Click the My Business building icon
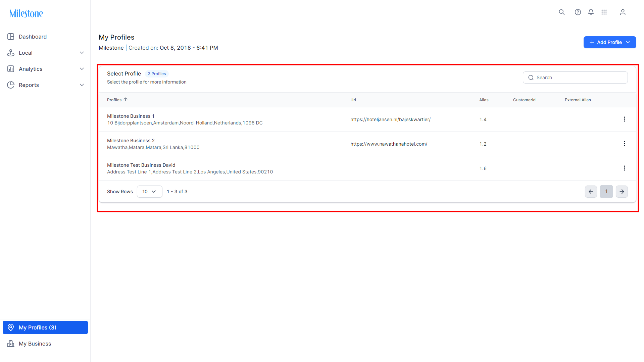 11,344
